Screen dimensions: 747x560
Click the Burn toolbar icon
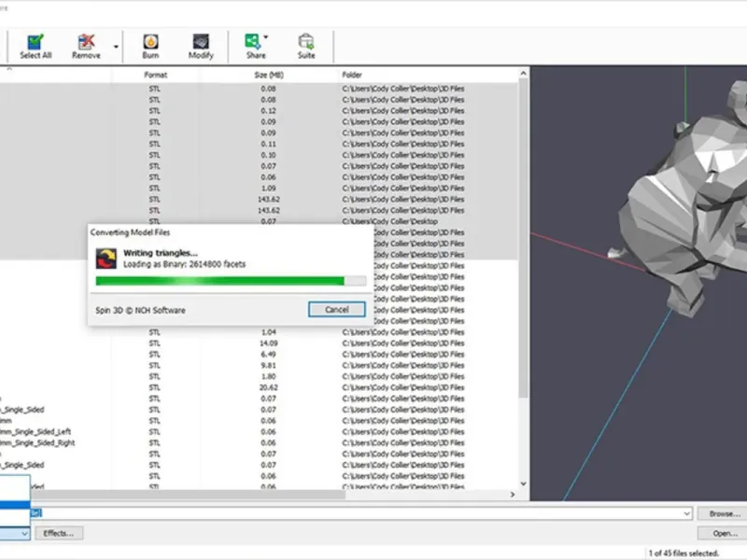150,46
